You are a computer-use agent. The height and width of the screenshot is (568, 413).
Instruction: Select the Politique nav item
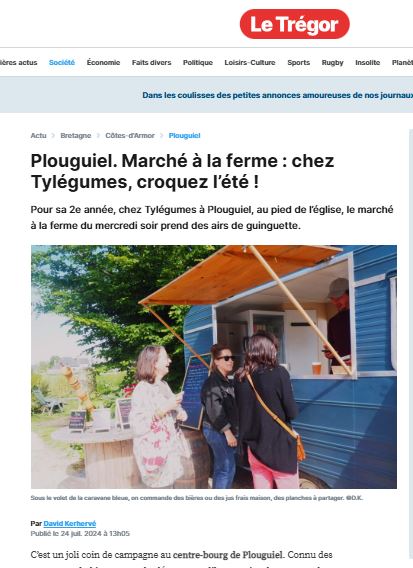tap(198, 62)
